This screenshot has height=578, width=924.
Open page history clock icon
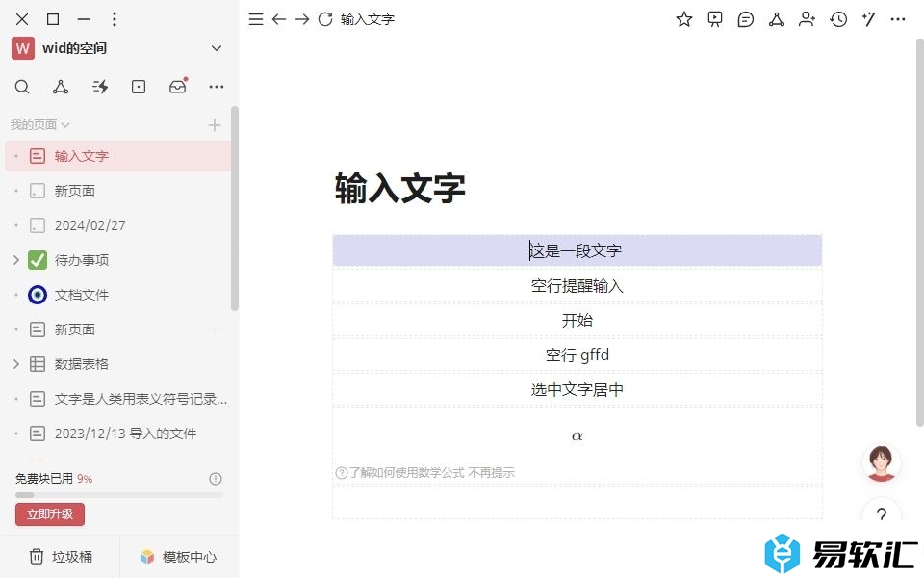coord(838,19)
